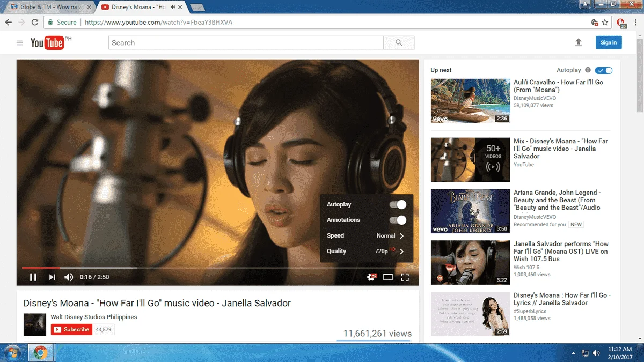Screen dimensions: 644x362
Task: Close the player settings gear menu
Action: point(371,277)
